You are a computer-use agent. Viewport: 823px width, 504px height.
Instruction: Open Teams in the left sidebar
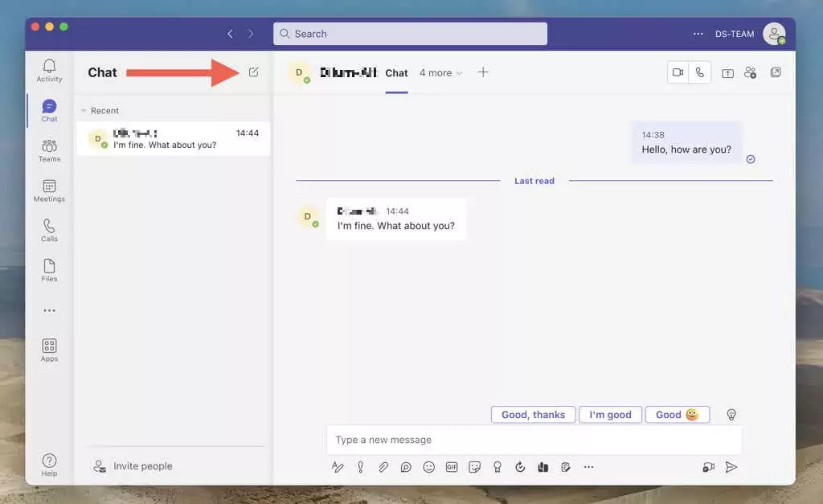pos(49,150)
